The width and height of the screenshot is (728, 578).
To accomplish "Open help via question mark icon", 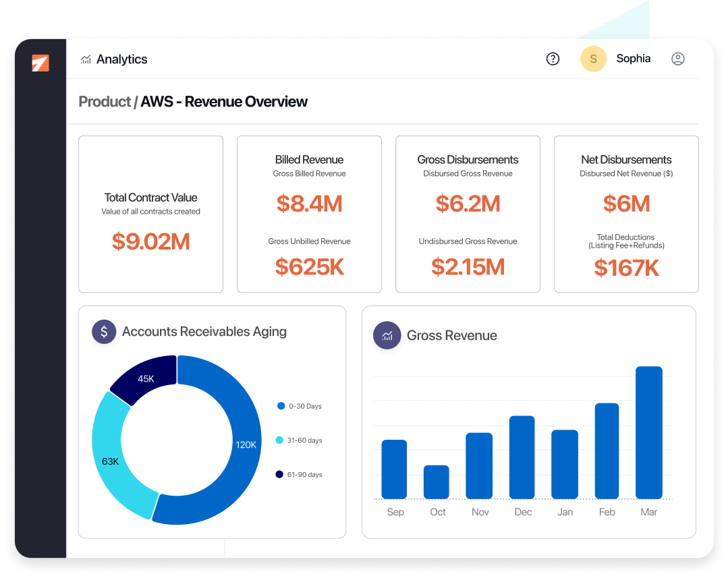I will coord(553,59).
